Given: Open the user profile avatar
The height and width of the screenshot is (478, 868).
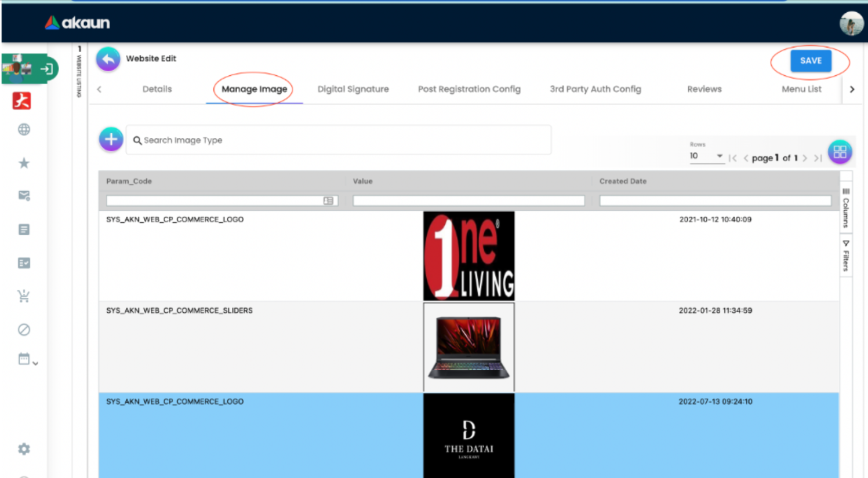Looking at the screenshot, I should (x=851, y=23).
